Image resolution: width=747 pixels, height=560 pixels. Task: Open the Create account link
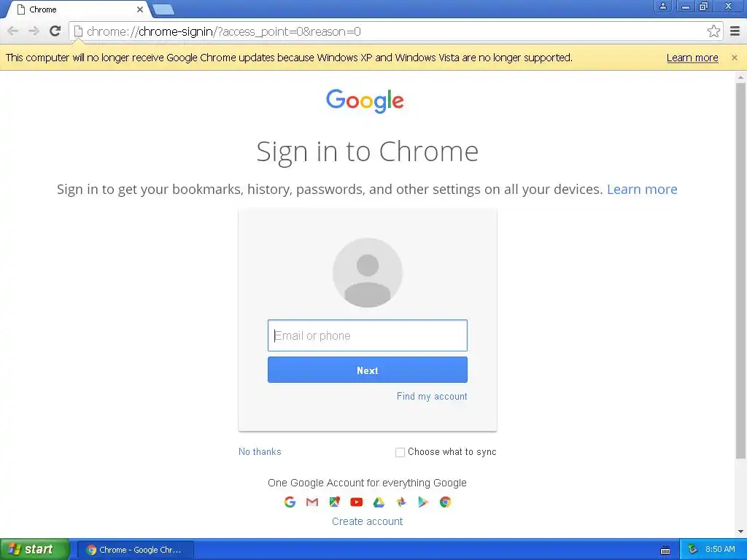(x=368, y=521)
